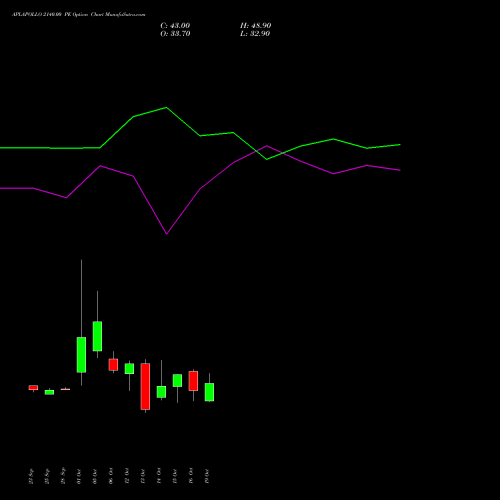Select the low value 'L: 32.90'
Image resolution: width=500 pixels, height=500 pixels.
click(x=255, y=34)
